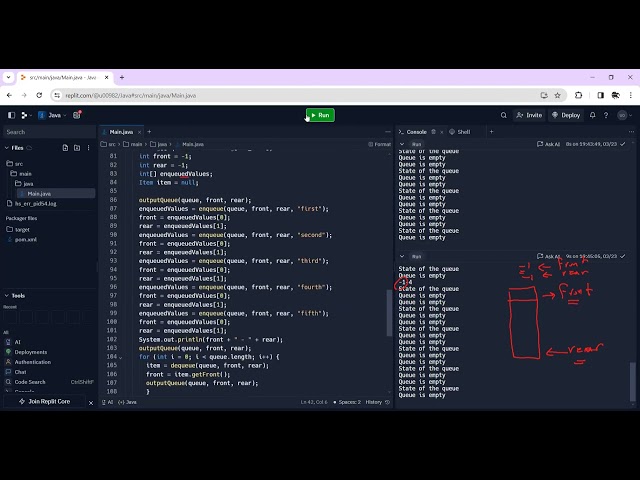Open Files three-dot options menu
This screenshot has width=640, height=480.
click(89, 148)
